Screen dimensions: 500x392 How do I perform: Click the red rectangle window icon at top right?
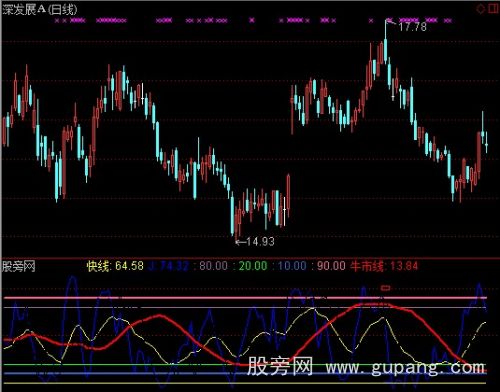pos(494,8)
